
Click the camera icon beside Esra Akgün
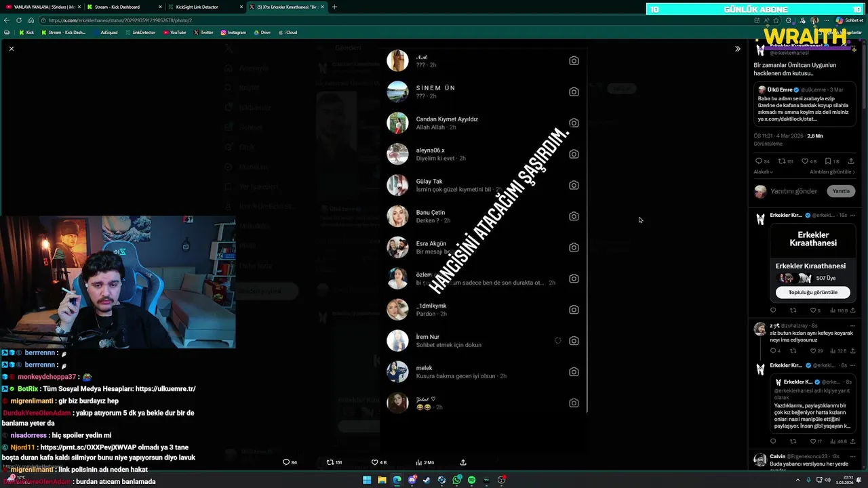[574, 247]
